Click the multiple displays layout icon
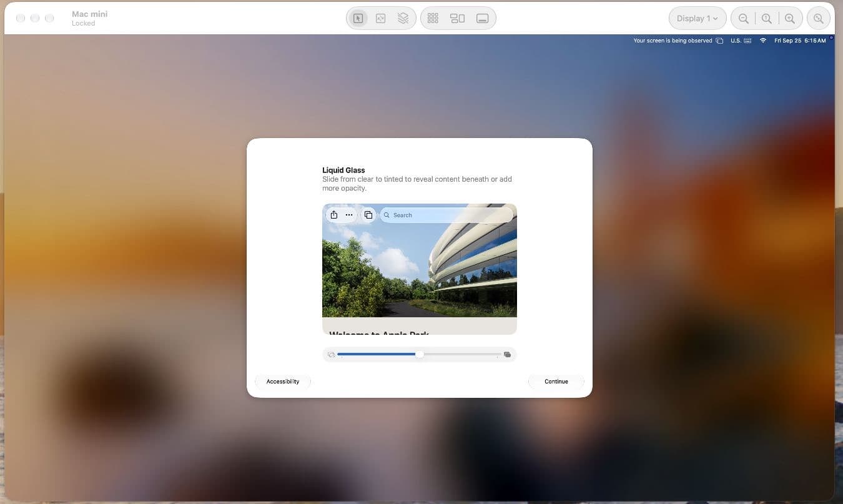This screenshot has width=843, height=504. [x=458, y=19]
